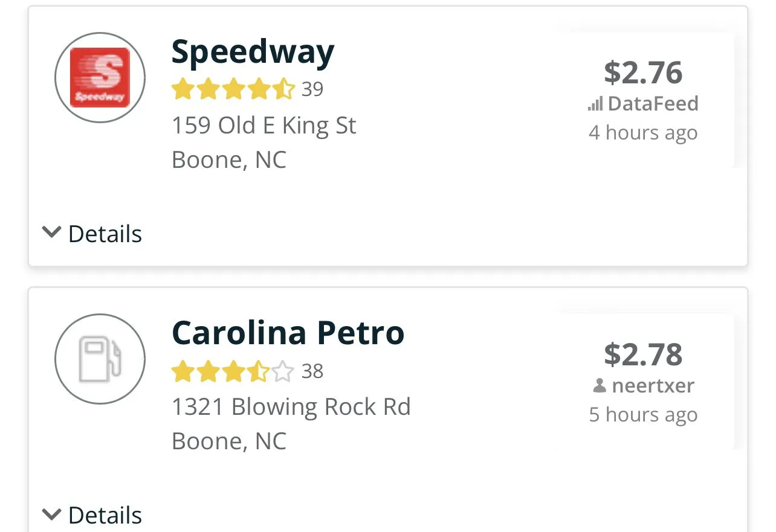The image size is (776, 532).
Task: Click the DataFeed price source label
Action: 653,104
